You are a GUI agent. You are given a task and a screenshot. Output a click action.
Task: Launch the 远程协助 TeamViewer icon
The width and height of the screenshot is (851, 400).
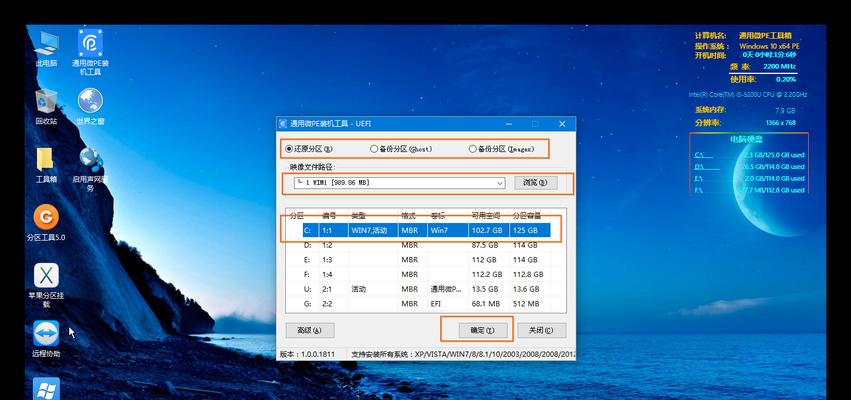point(46,339)
